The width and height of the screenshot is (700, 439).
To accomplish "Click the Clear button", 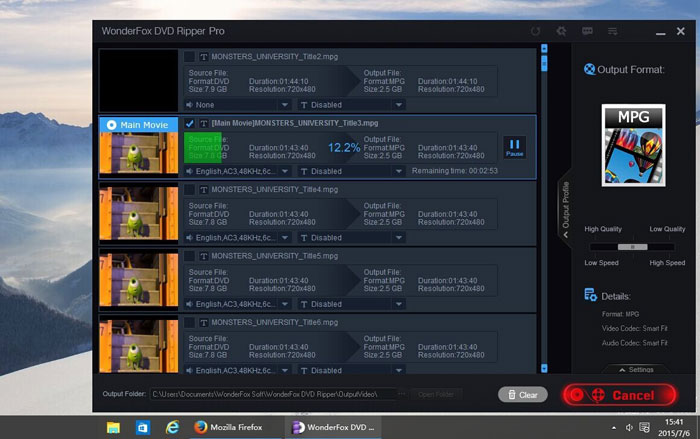I will pyautogui.click(x=523, y=395).
